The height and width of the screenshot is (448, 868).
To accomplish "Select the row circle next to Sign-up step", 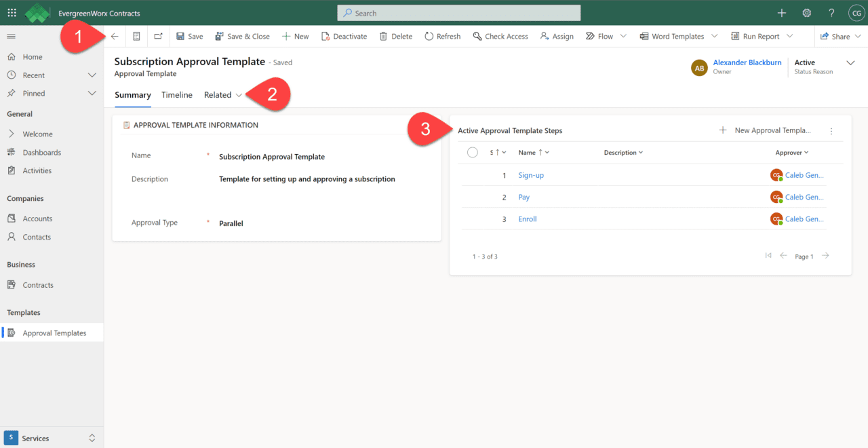I will coord(473,174).
